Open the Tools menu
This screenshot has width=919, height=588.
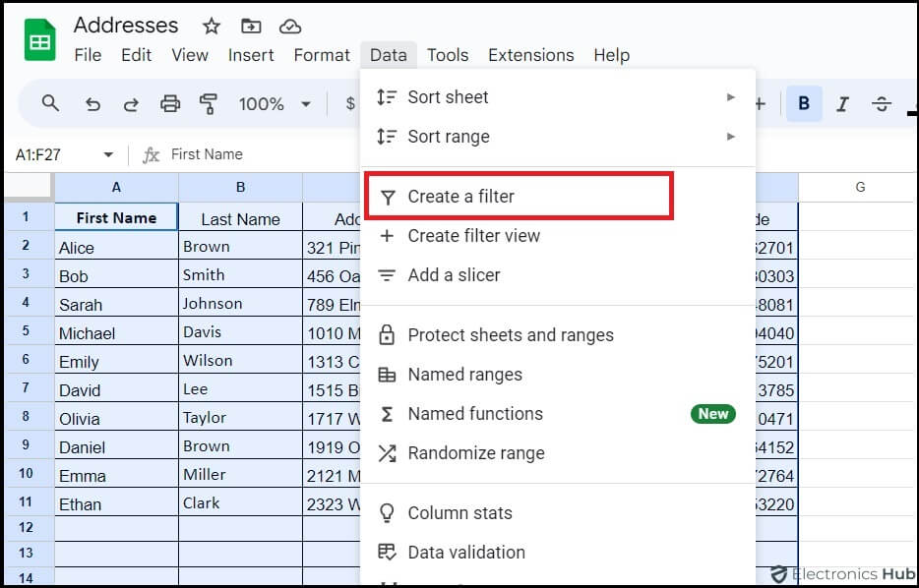pyautogui.click(x=448, y=55)
